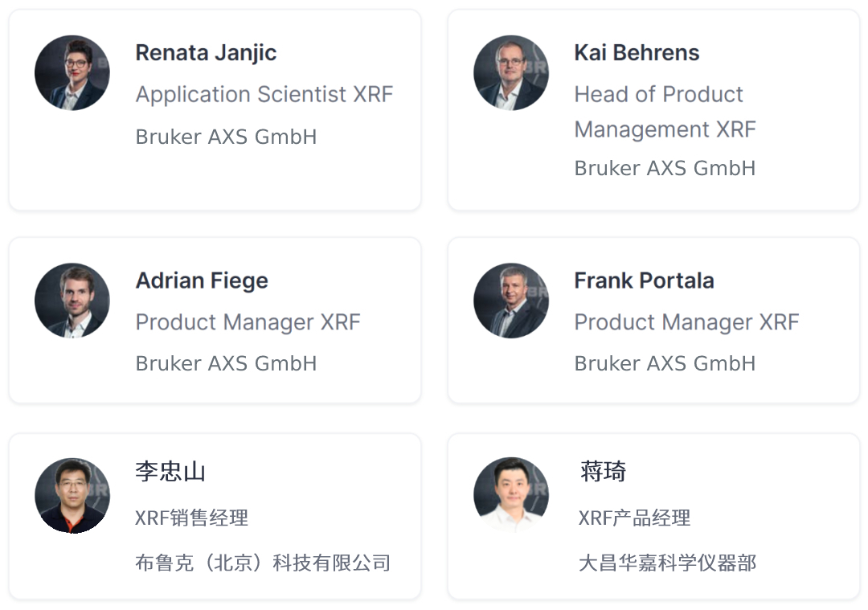Click 大昌华嘉科学仪器部 company text

click(x=667, y=563)
